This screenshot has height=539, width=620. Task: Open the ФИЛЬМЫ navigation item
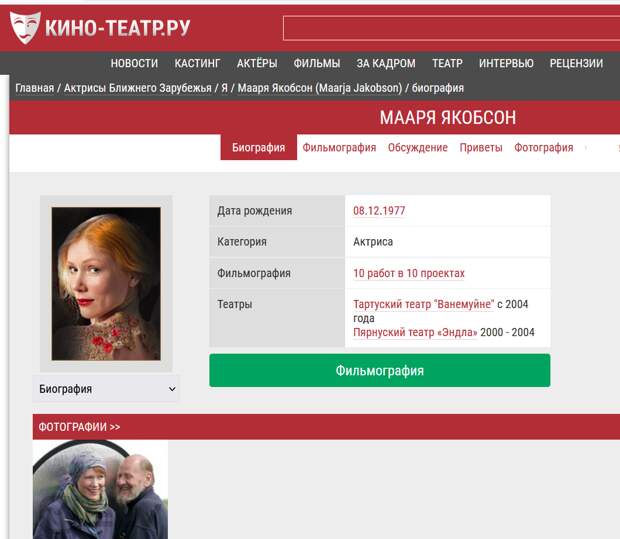click(317, 63)
